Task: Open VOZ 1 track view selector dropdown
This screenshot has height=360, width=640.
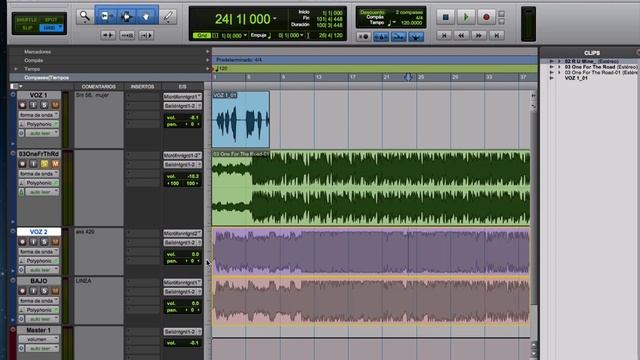Action: (x=39, y=115)
